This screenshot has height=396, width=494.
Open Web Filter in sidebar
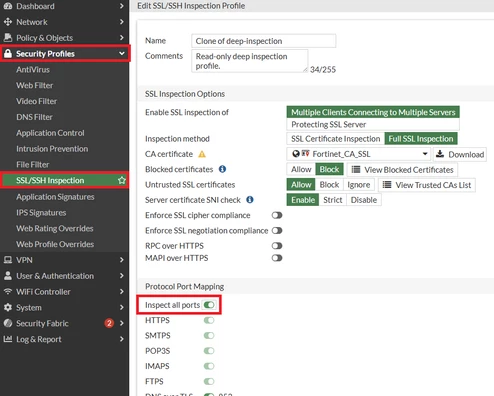pyautogui.click(x=35, y=85)
